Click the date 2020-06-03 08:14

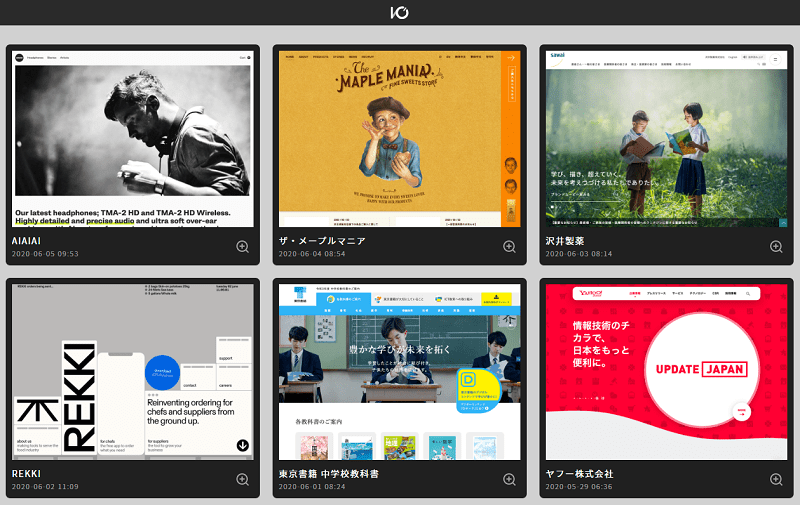(x=579, y=254)
